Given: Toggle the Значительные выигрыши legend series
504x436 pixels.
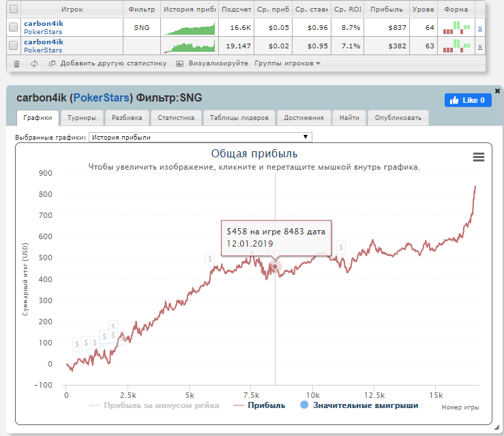Looking at the screenshot, I should tap(359, 405).
